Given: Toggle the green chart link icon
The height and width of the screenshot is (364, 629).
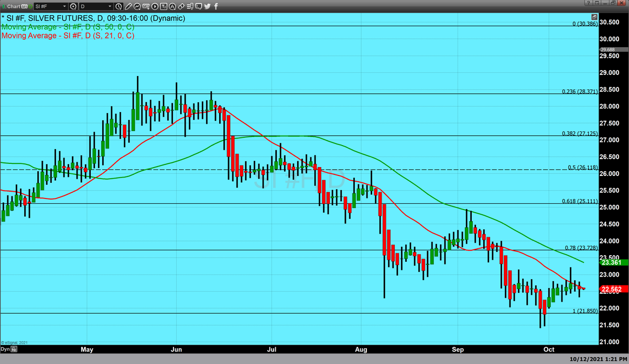Looking at the screenshot, I should tap(4, 6).
